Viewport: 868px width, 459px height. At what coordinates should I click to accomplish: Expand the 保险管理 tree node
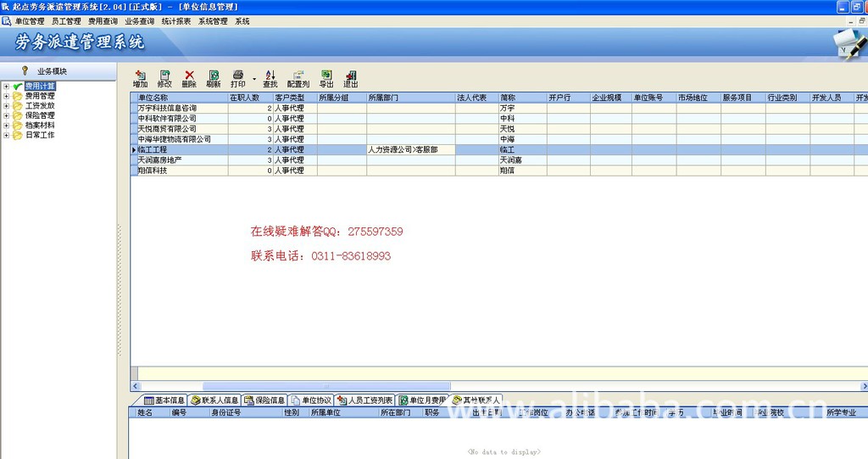7,115
